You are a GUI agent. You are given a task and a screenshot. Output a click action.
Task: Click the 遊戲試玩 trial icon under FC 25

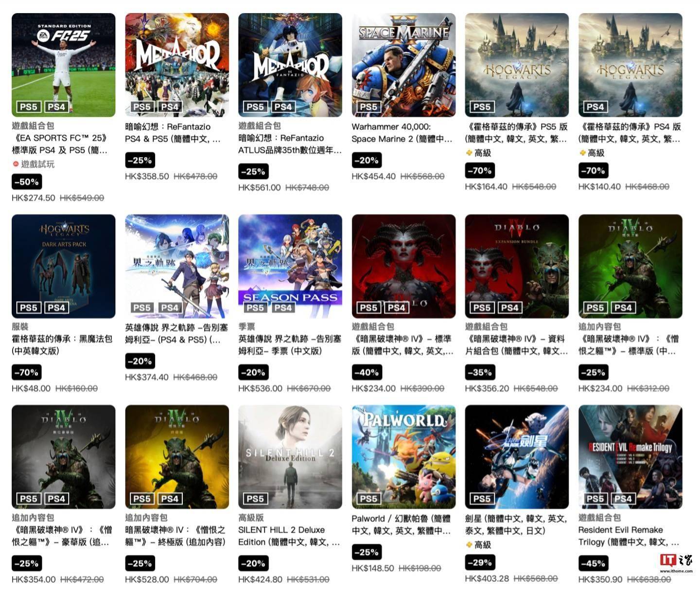16,164
